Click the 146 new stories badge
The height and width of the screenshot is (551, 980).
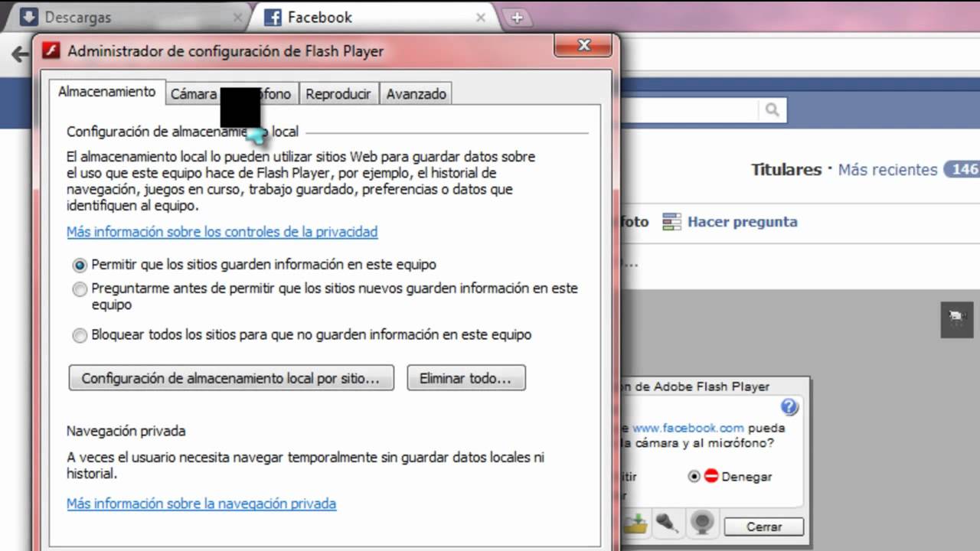click(x=962, y=169)
